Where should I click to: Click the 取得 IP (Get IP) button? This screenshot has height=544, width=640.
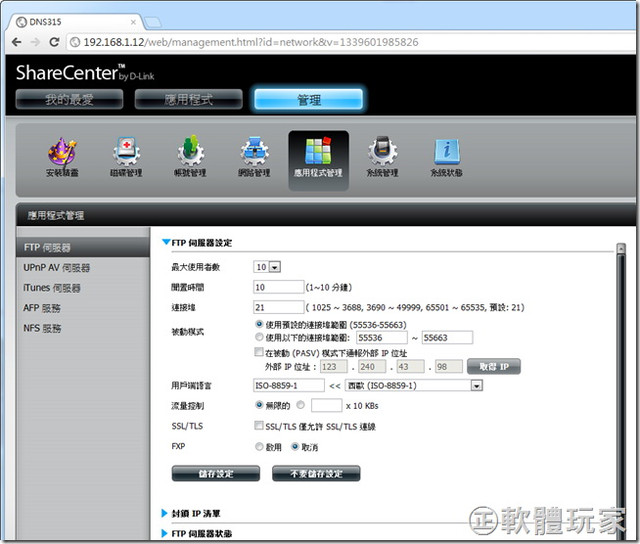[x=494, y=366]
